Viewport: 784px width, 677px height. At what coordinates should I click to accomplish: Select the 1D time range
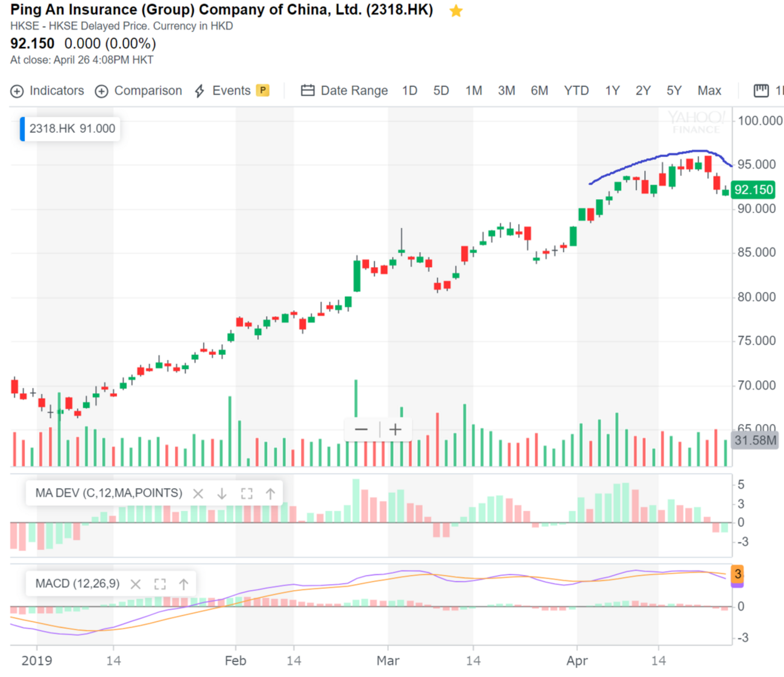[410, 91]
